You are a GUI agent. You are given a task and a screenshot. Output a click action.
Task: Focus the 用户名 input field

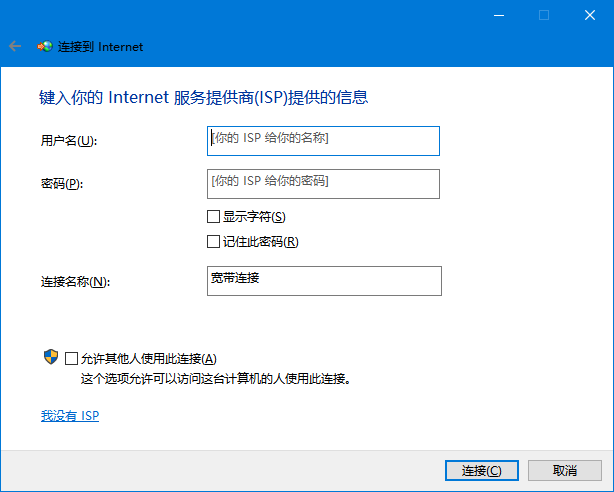coord(323,141)
